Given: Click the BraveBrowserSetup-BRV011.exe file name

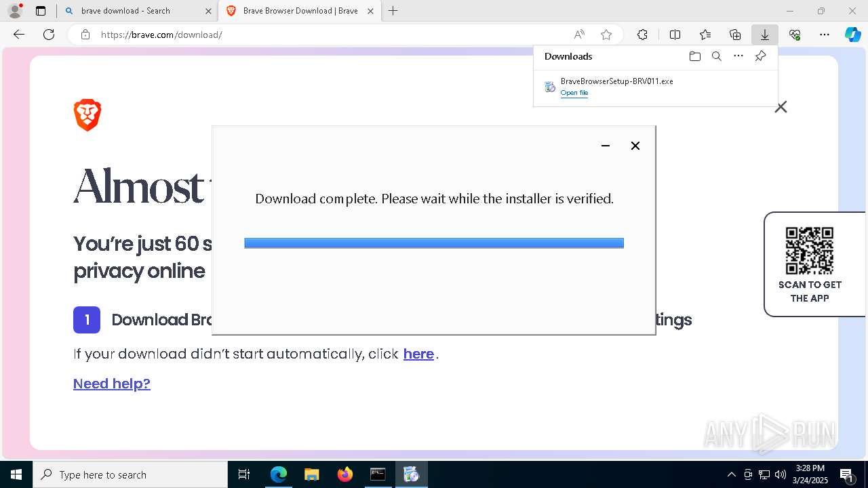Looking at the screenshot, I should tap(616, 81).
